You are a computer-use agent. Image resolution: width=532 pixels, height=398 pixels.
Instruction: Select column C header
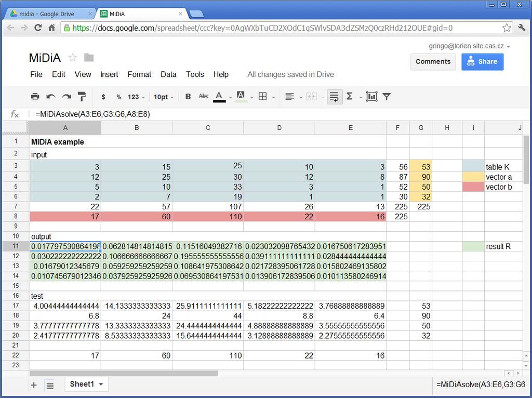pyautogui.click(x=208, y=128)
